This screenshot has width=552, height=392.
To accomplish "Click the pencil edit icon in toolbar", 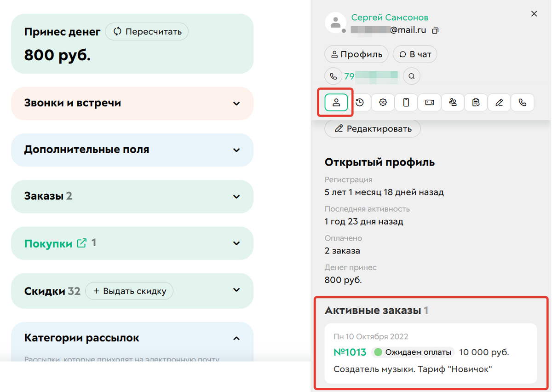I will [x=499, y=102].
